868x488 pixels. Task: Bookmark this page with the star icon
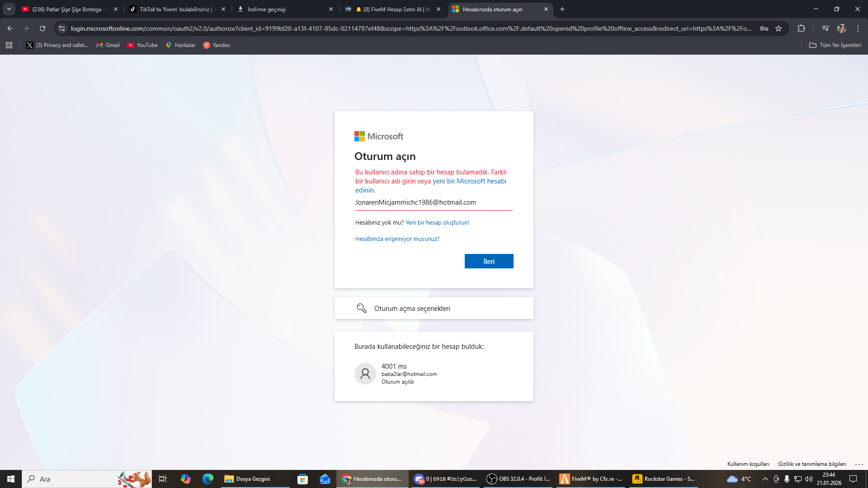[x=778, y=28]
